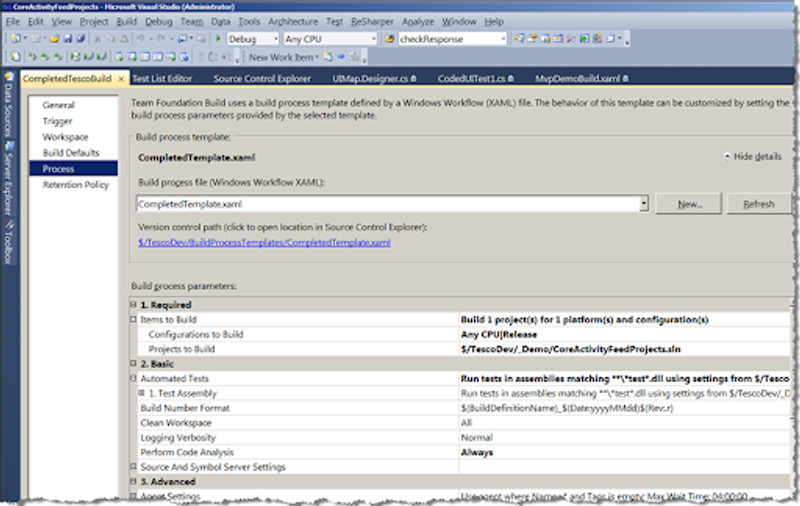The image size is (800, 506).
Task: Click the Cut scissors icon
Action: pyautogui.click(x=97, y=39)
